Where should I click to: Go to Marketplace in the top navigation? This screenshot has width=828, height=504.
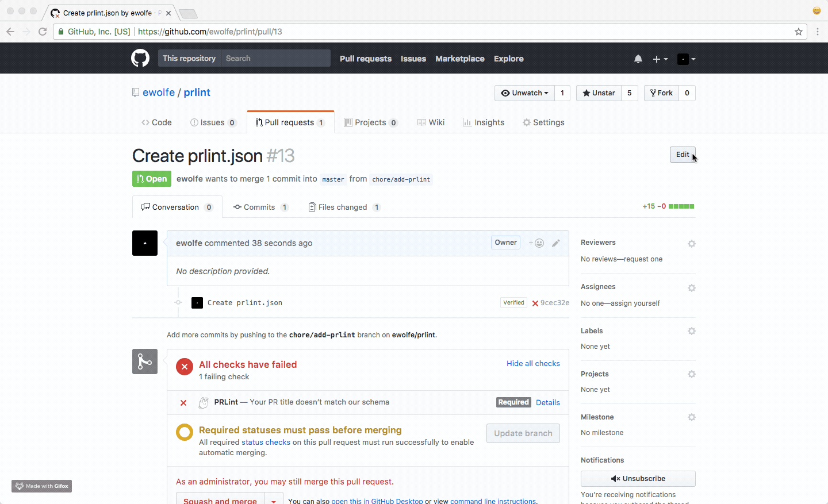460,59
